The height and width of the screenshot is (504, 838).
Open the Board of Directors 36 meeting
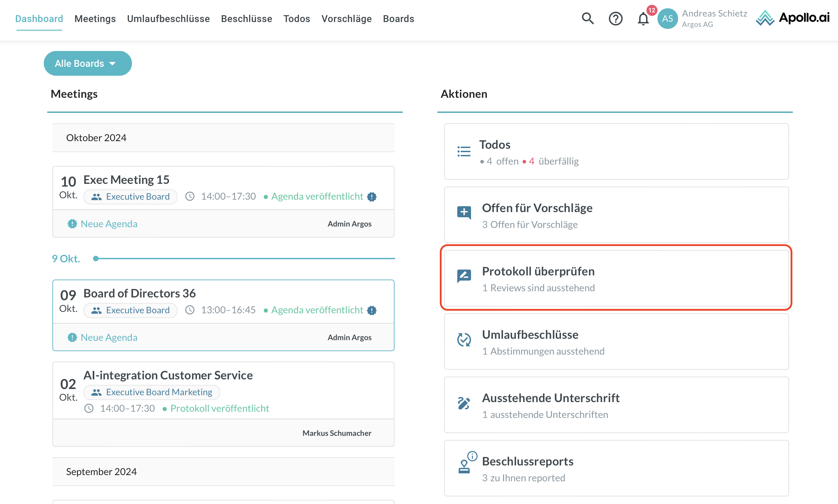click(x=140, y=293)
